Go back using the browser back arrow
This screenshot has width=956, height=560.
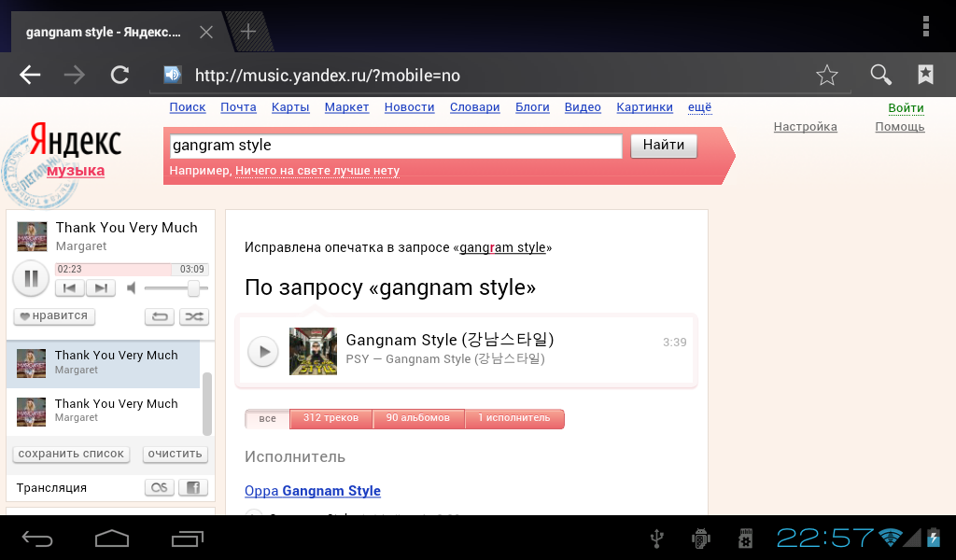29,75
